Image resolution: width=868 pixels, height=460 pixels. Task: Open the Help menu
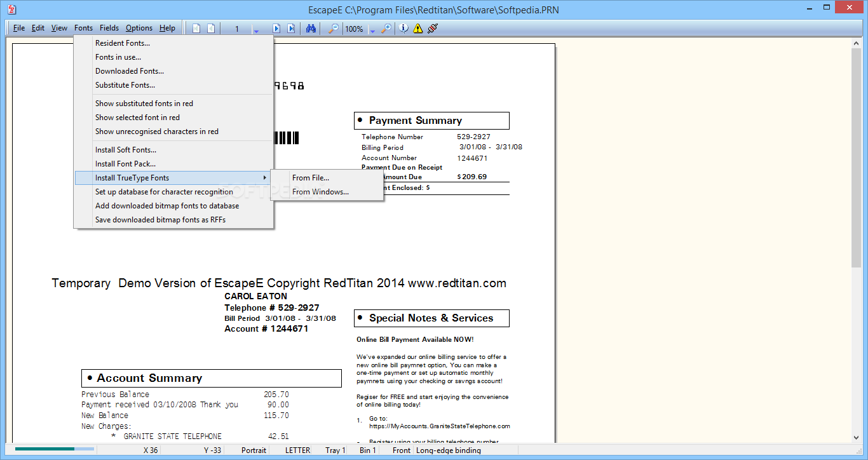pos(167,28)
